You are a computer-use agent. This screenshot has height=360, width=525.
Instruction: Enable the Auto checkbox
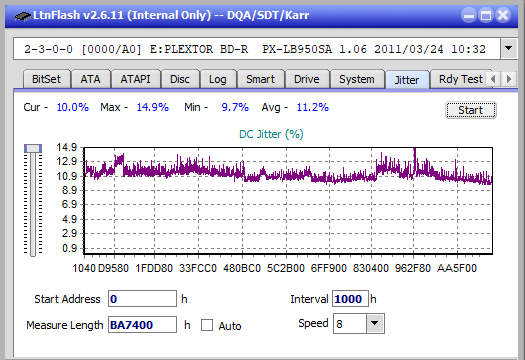[x=207, y=325]
